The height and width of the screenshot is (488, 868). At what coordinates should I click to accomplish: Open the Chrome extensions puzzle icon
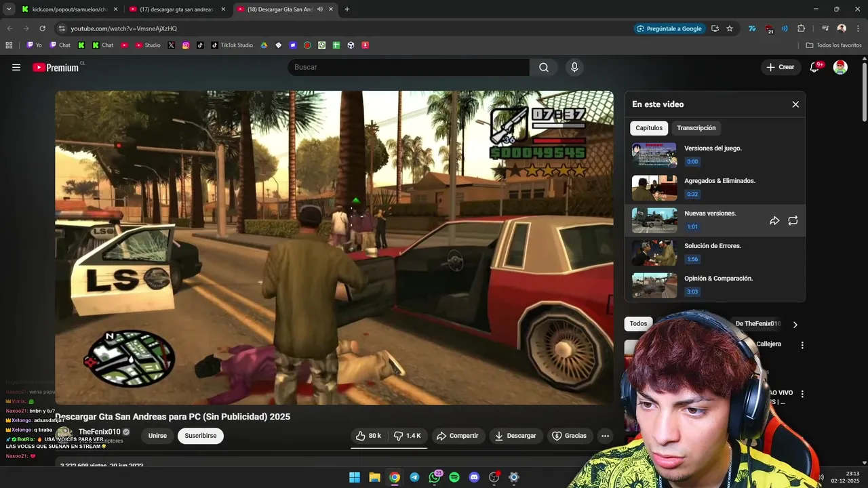(x=802, y=28)
